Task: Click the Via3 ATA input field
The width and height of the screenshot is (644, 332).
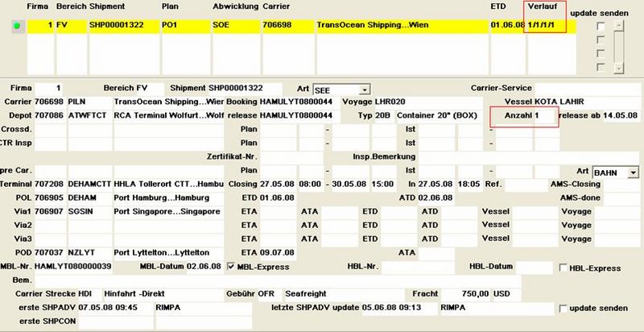Action: pyautogui.click(x=339, y=239)
